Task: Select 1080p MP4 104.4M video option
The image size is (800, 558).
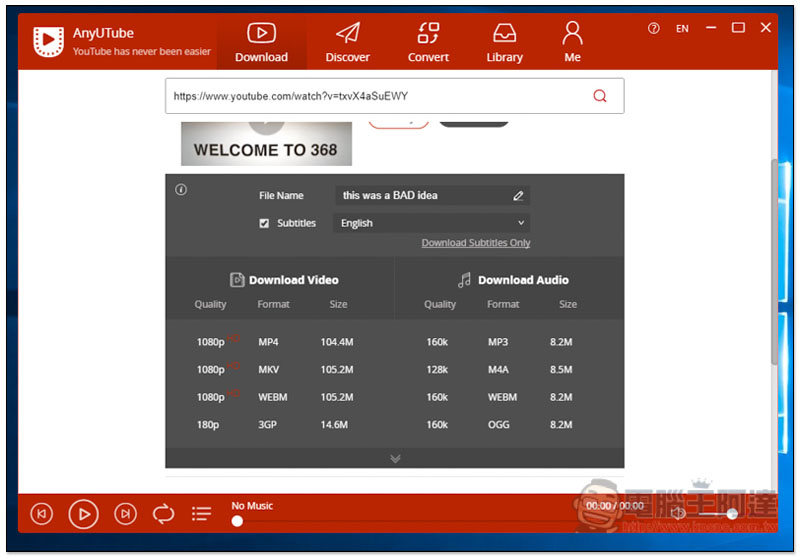Action: click(x=280, y=342)
